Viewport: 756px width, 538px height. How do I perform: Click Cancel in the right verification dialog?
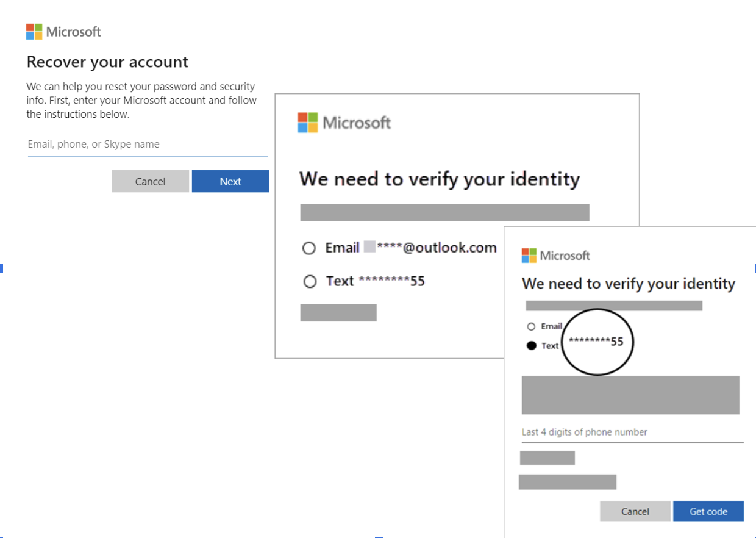pyautogui.click(x=635, y=511)
